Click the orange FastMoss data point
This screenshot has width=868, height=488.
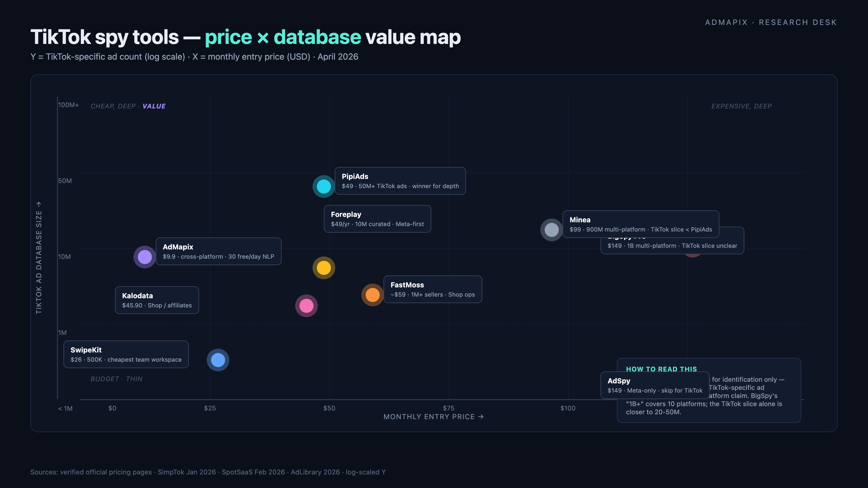pyautogui.click(x=372, y=295)
